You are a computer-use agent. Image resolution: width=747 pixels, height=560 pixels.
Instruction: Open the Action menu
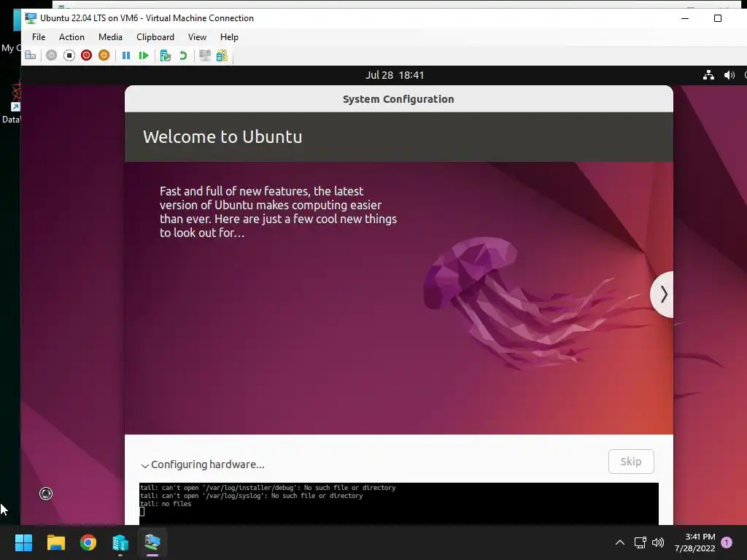(x=71, y=37)
